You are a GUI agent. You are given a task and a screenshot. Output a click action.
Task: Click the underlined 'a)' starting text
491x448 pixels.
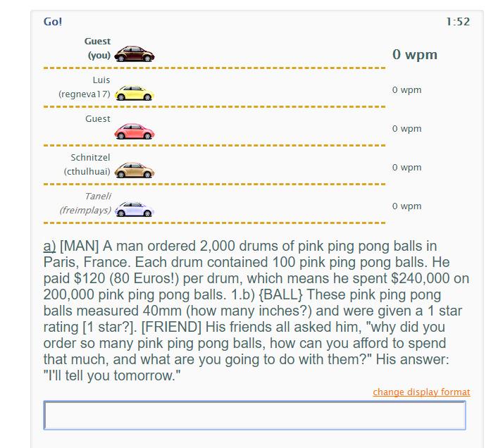[x=49, y=246]
